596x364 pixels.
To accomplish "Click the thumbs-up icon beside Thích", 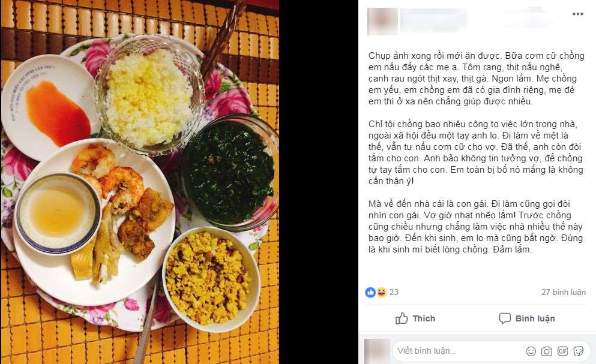I will pos(402,318).
